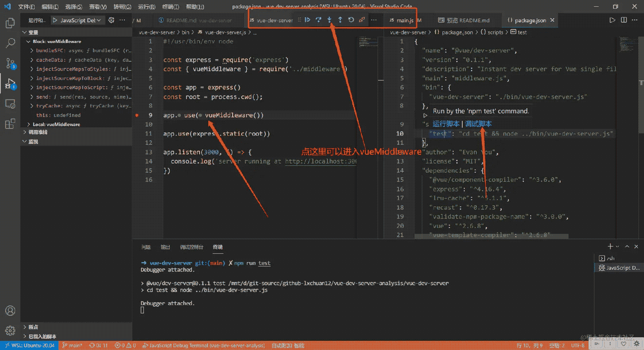Open the Run and Debug view
Viewport: 644px width, 350px height.
[10, 84]
